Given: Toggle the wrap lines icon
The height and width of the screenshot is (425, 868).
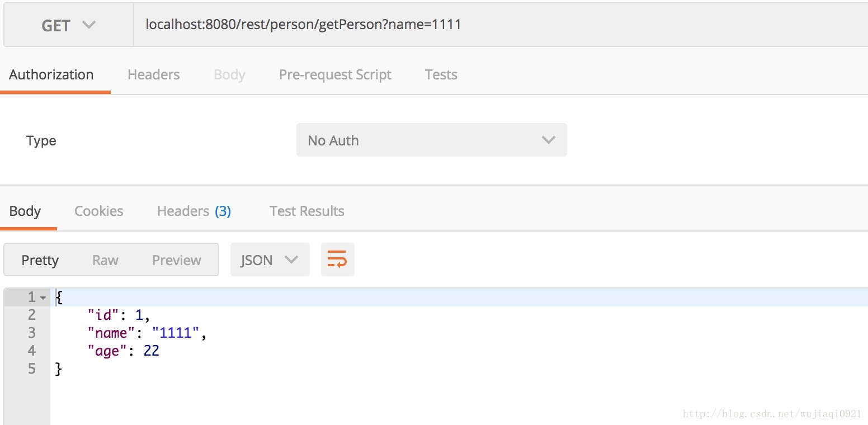Looking at the screenshot, I should point(337,259).
